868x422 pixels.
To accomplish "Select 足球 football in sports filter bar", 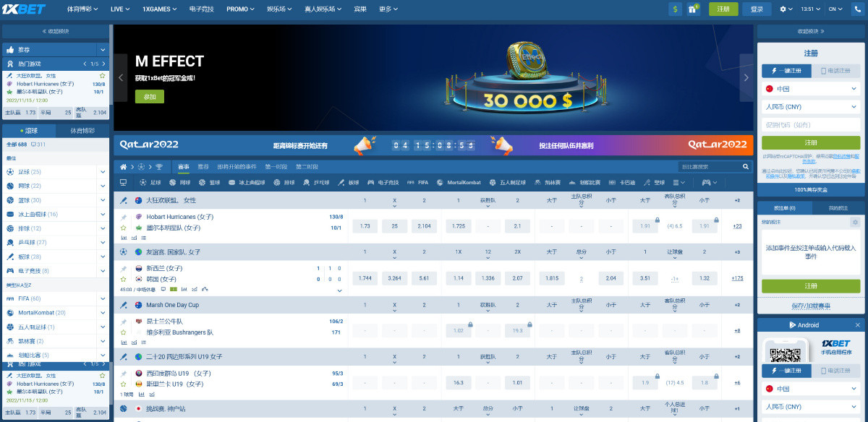I will (x=149, y=183).
